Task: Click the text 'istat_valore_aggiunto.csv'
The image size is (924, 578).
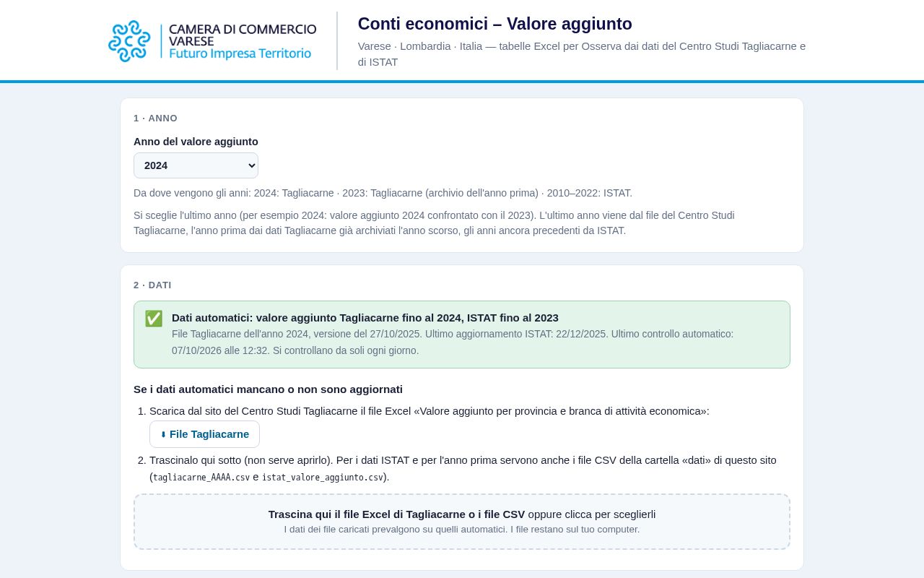Action: click(323, 478)
